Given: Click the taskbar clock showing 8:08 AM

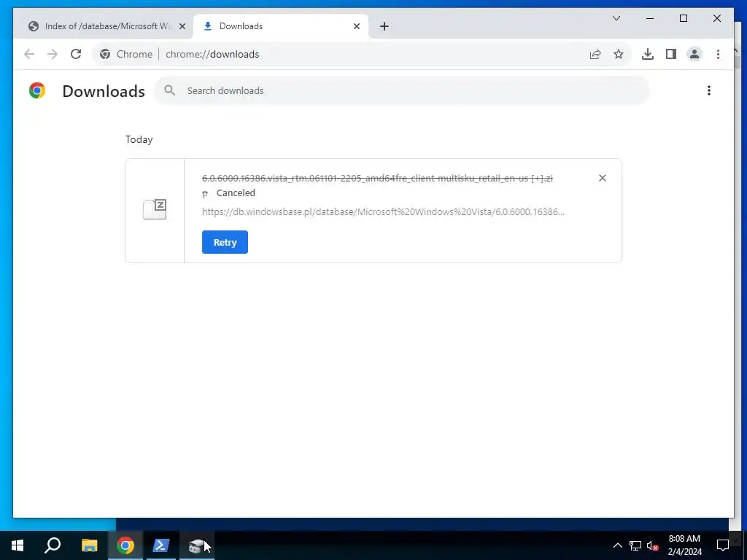Looking at the screenshot, I should click(684, 545).
